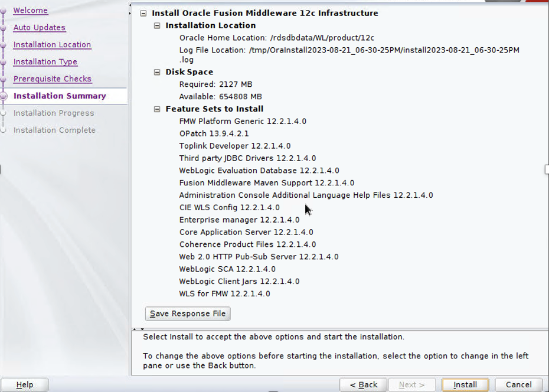Click the splitter arrows above message pane

tap(136, 329)
